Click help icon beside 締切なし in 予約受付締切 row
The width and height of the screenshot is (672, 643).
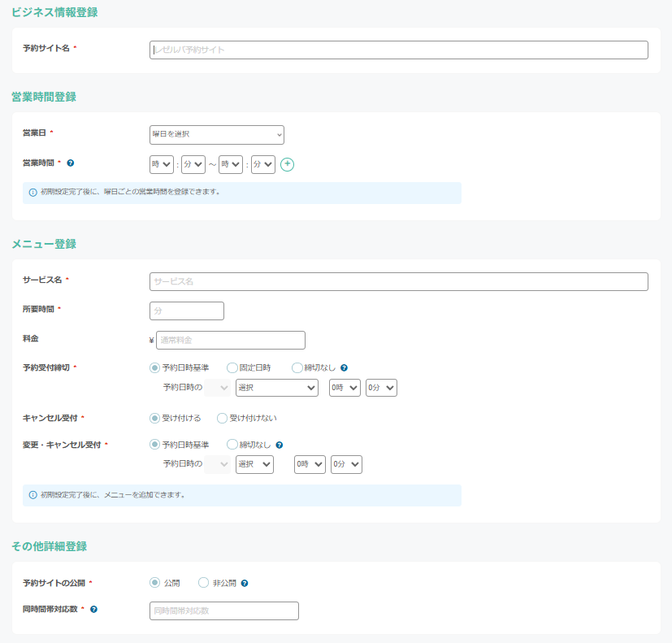point(345,367)
